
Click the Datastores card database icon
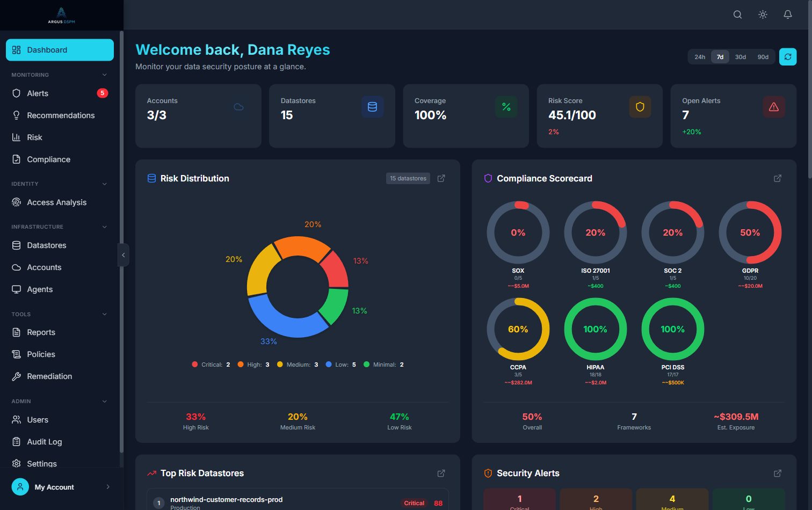coord(372,107)
